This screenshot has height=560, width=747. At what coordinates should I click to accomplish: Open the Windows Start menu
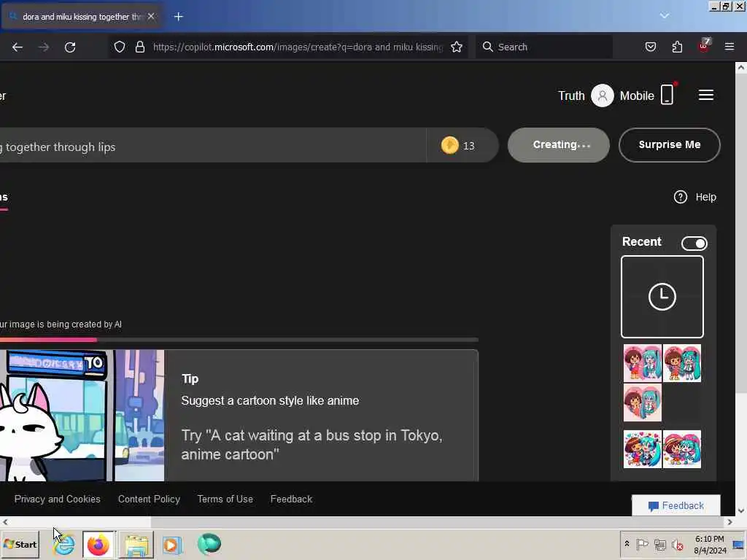coord(20,544)
